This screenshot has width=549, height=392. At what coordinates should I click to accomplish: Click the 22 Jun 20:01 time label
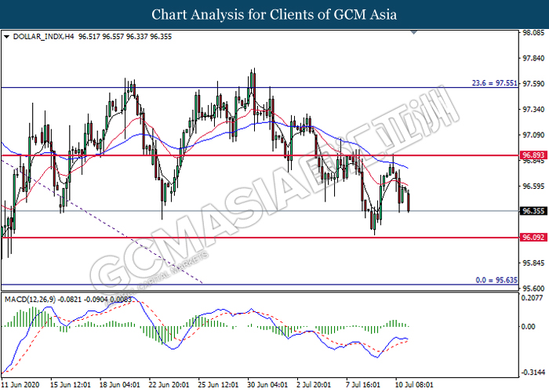(169, 385)
